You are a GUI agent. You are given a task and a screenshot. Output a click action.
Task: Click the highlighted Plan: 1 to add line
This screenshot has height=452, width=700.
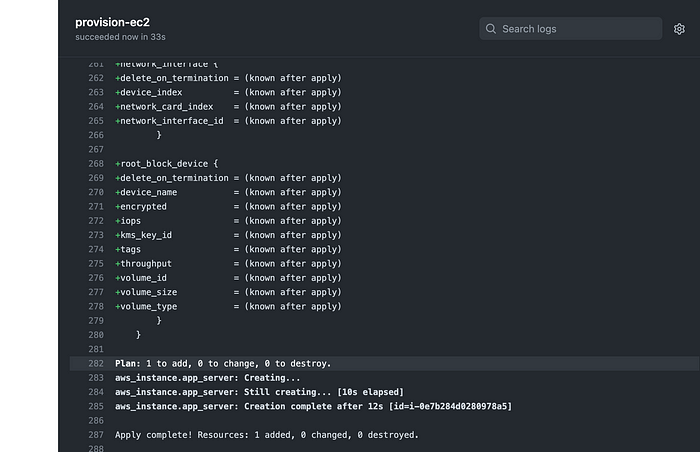[x=384, y=364]
